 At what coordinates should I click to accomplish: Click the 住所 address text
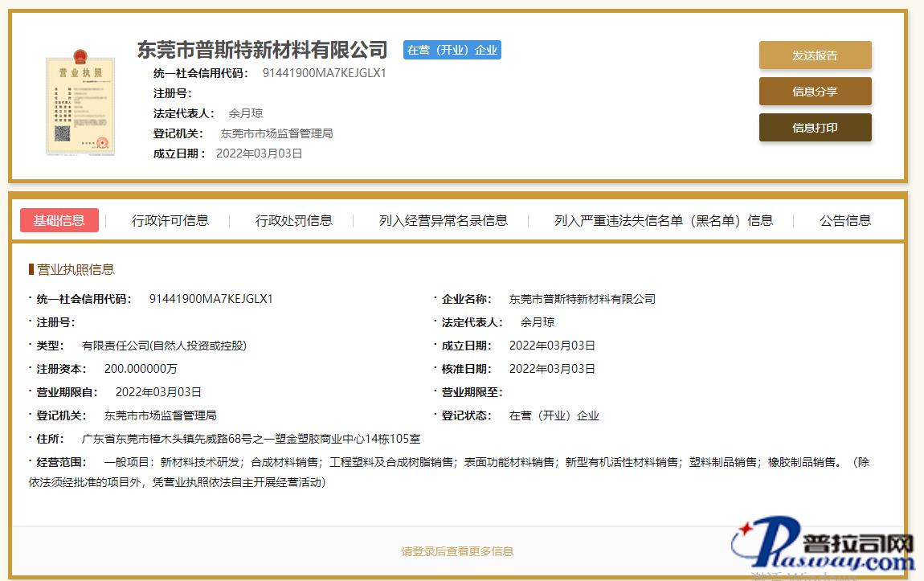click(x=251, y=439)
